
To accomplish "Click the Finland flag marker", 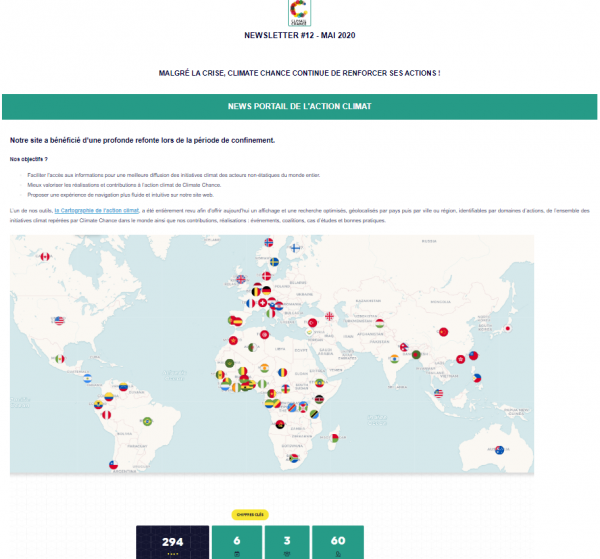I will [295, 248].
